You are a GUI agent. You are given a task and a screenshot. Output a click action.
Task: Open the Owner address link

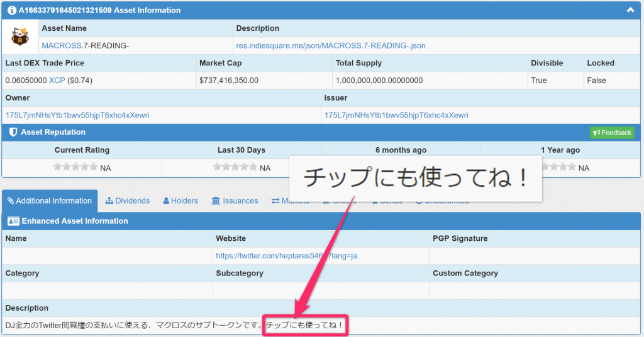click(77, 115)
